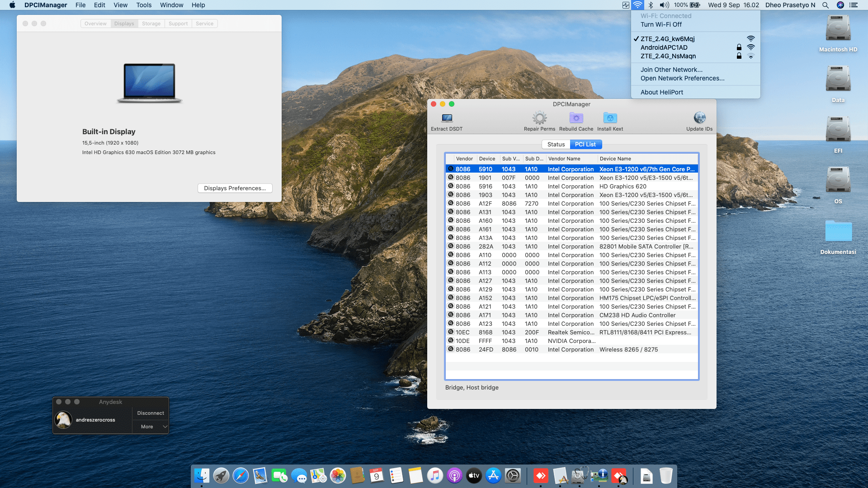Screen dimensions: 868x488
Task: Switch to the Overview tab in the system info window
Action: coord(95,23)
